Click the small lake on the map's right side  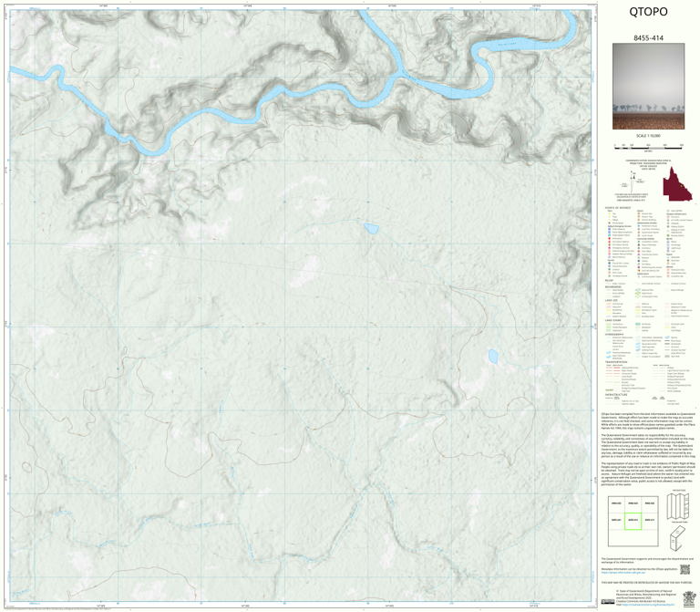493,356
